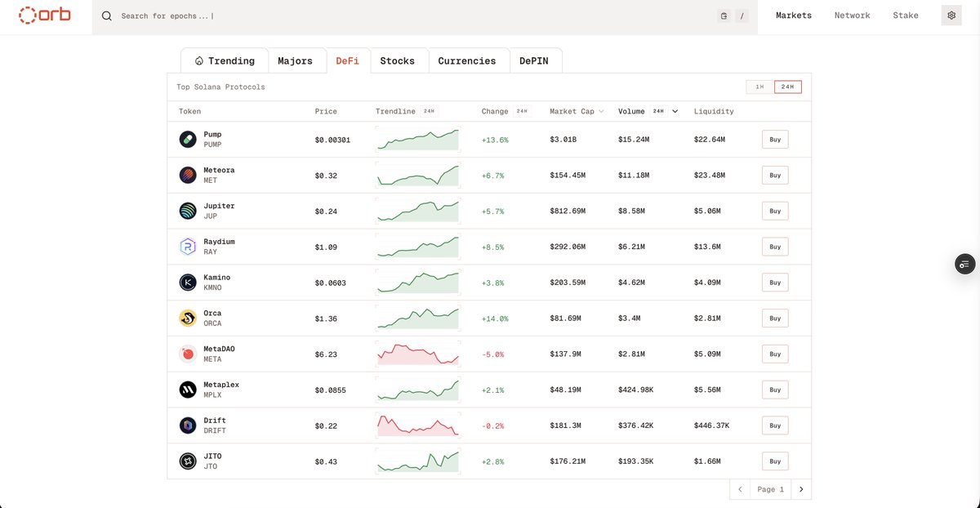
Task: Click the Token column header
Action: point(189,111)
